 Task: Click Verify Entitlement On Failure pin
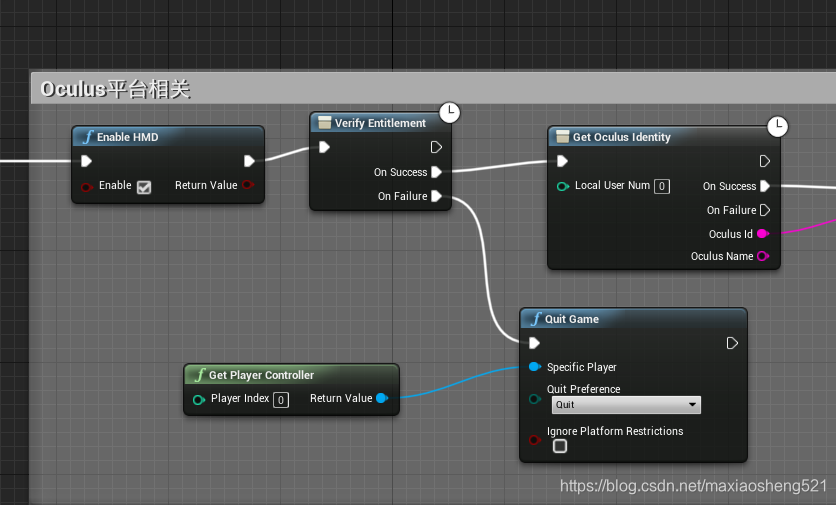tap(437, 196)
